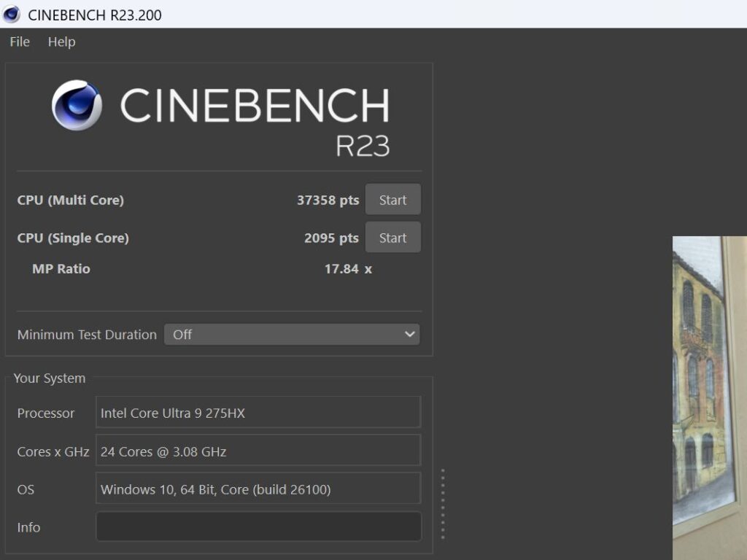Image resolution: width=747 pixels, height=560 pixels.
Task: Open the File menu
Action: 20,42
